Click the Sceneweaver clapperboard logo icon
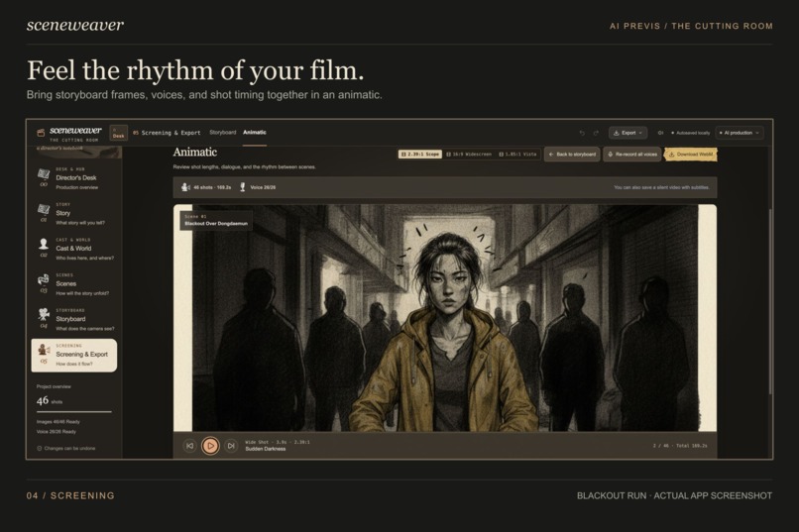The image size is (799, 532). tap(41, 133)
